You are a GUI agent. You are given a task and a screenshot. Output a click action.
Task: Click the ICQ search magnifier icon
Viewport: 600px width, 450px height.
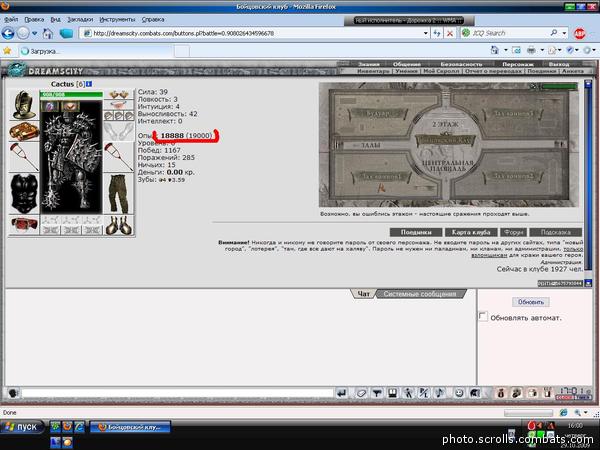click(x=554, y=33)
